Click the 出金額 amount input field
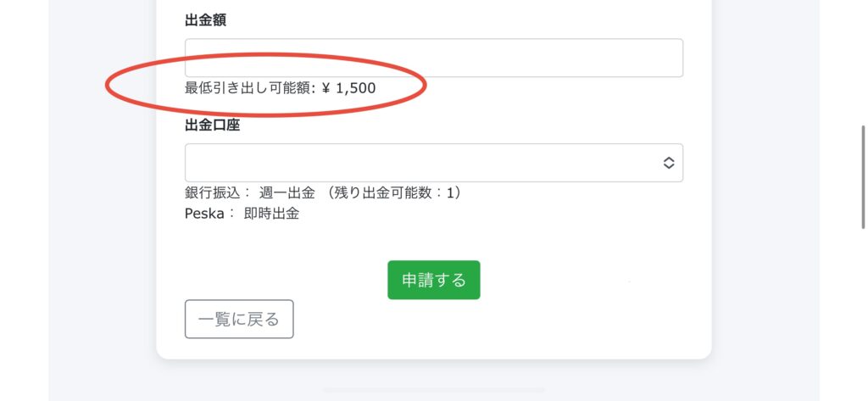The width and height of the screenshot is (868, 401). [433, 58]
